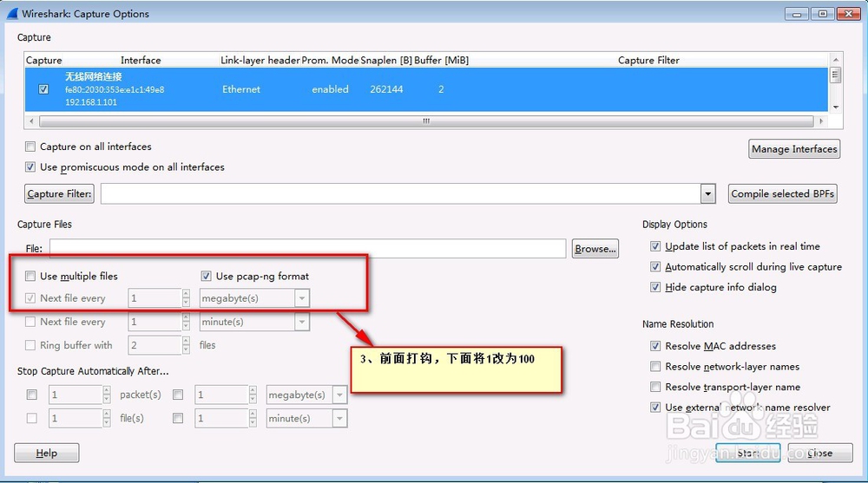This screenshot has width=868, height=483.
Task: Click the enabled Prom. Mode cell
Action: 330,89
